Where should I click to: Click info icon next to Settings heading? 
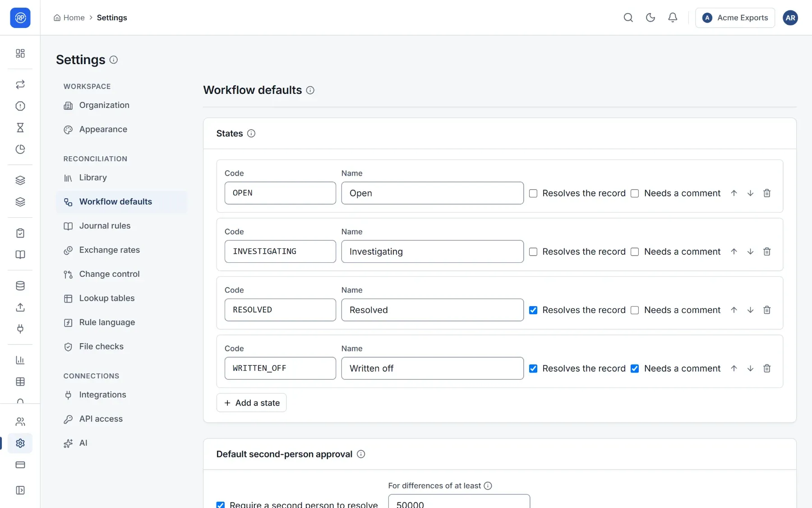click(x=114, y=60)
